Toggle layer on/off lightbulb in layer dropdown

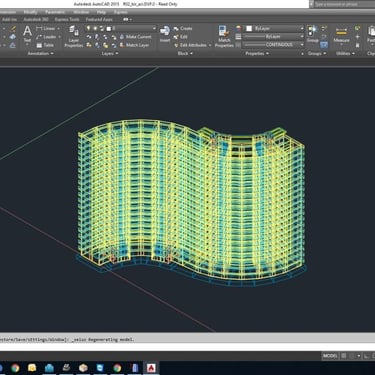coord(88,29)
